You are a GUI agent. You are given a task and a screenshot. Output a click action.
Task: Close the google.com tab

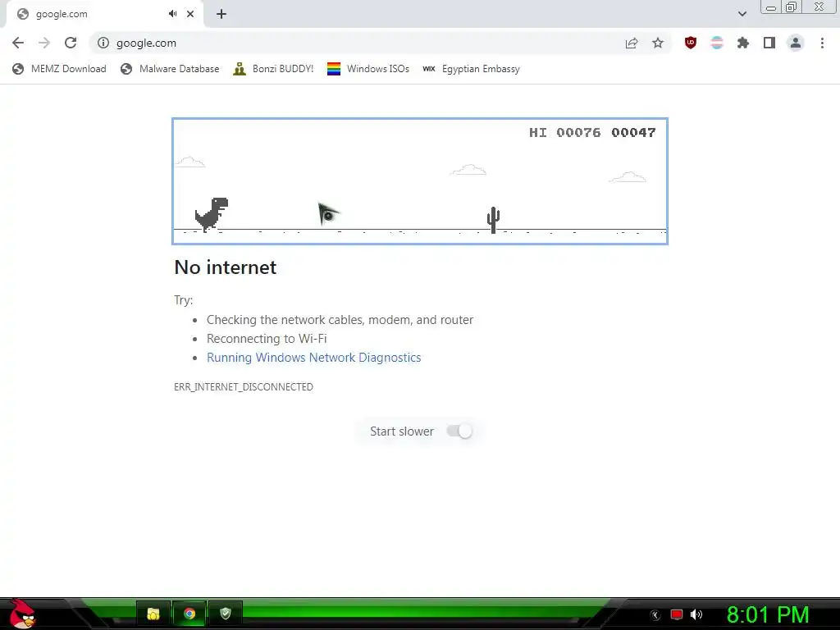tap(190, 14)
